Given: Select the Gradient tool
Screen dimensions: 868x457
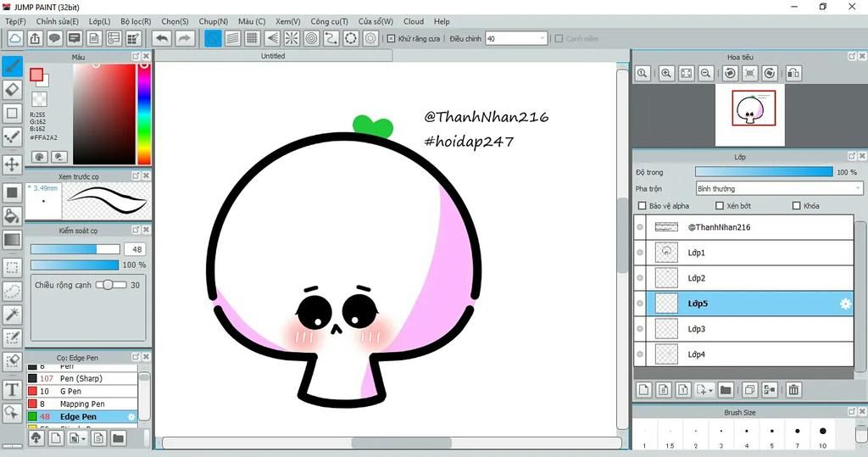Looking at the screenshot, I should 12,240.
